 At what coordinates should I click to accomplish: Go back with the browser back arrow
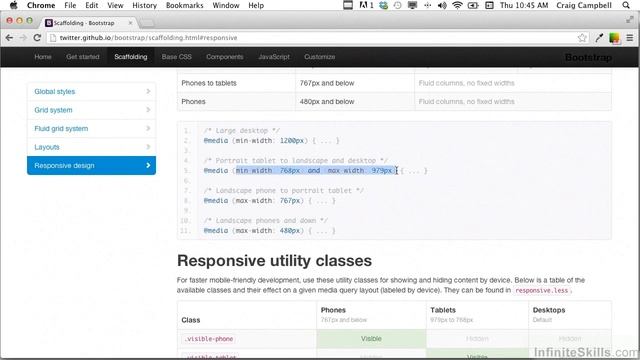click(9, 38)
